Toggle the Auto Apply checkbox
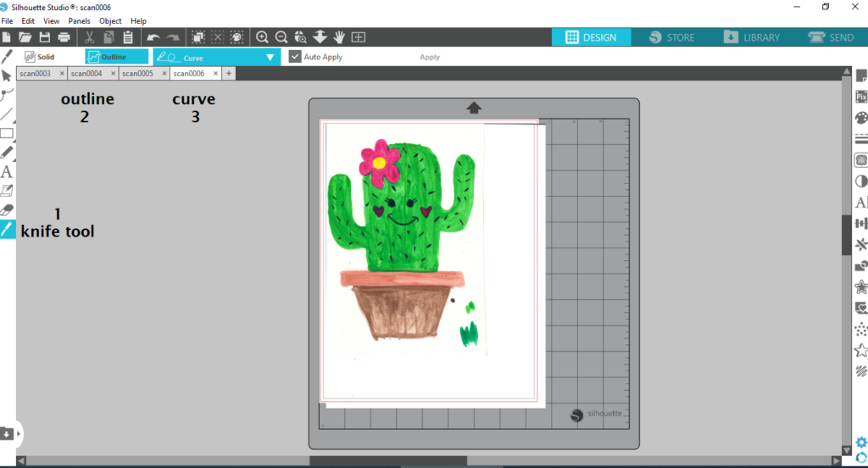This screenshot has height=468, width=868. point(295,57)
